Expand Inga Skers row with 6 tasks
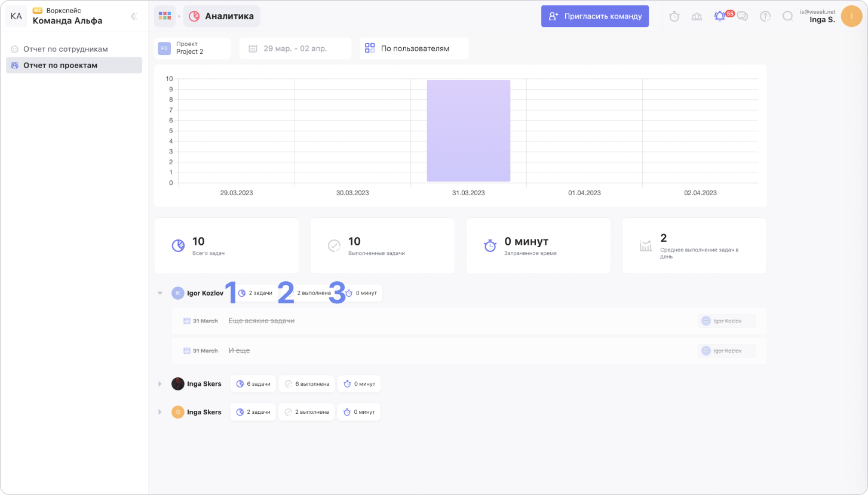Screen dimensions: 868x495 tap(160, 384)
